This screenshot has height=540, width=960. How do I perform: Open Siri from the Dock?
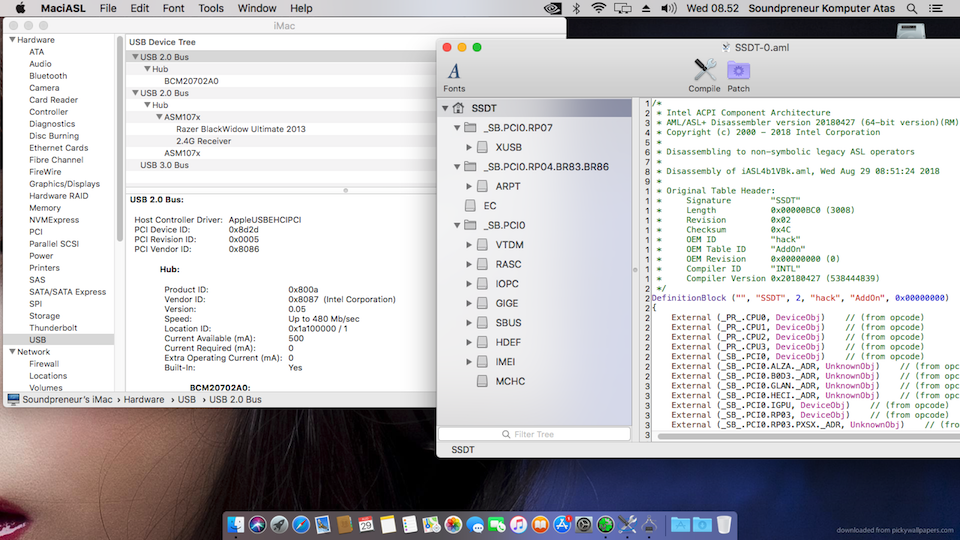[257, 525]
